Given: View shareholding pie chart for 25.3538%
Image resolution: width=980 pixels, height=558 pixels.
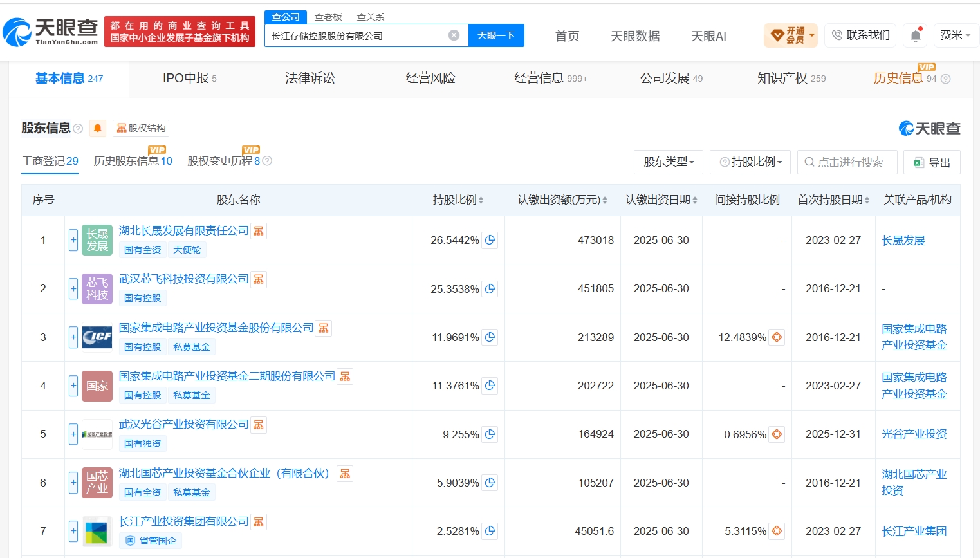Looking at the screenshot, I should 490,288.
